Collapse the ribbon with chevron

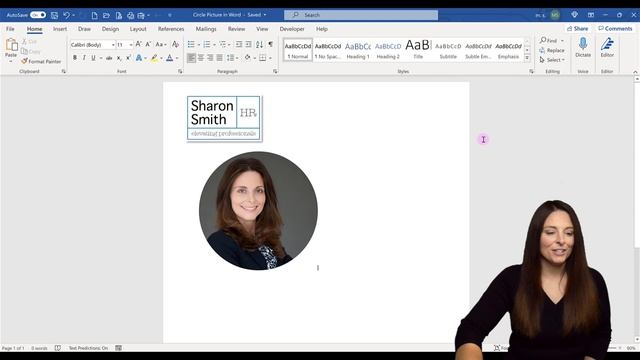tap(635, 72)
